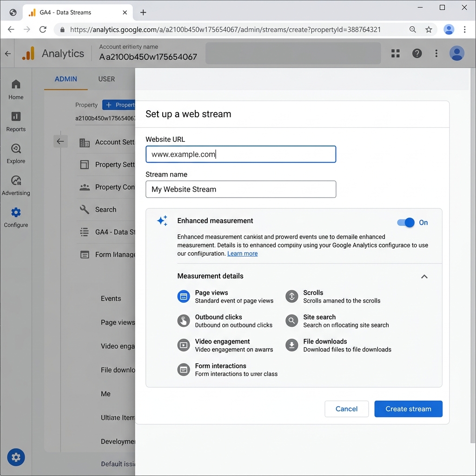Click the Page views measurement icon
This screenshot has height=476, width=476.
click(x=183, y=297)
